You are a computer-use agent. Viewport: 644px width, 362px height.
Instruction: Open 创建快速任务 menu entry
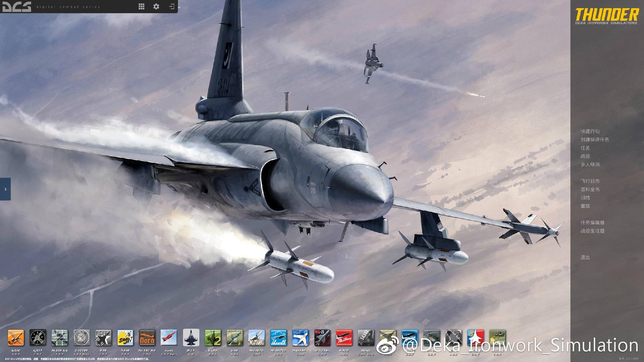click(x=595, y=140)
